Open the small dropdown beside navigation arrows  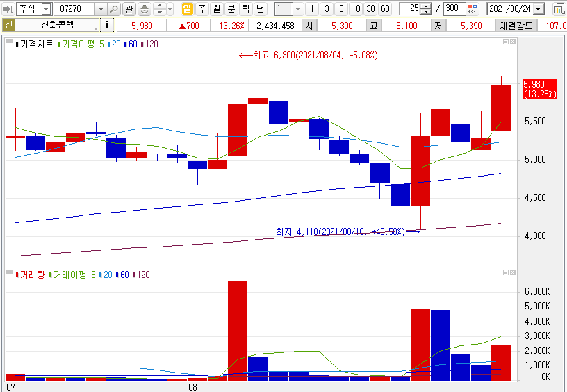coord(170,8)
